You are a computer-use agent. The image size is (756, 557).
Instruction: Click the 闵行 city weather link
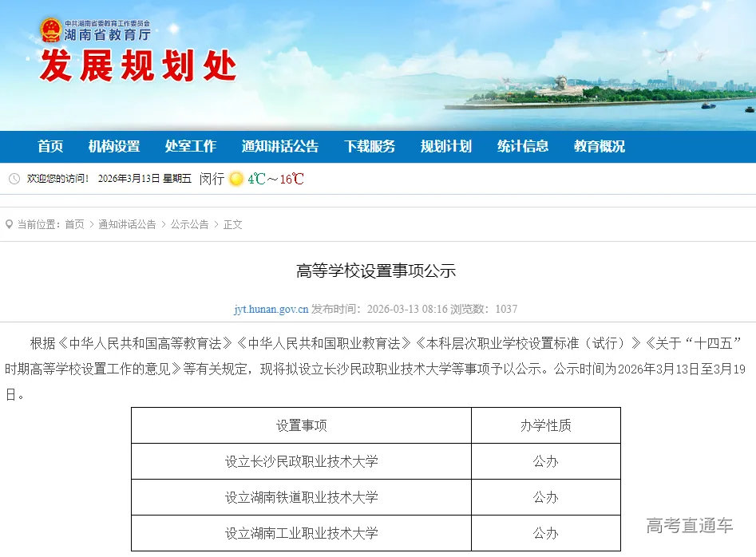pos(211,179)
